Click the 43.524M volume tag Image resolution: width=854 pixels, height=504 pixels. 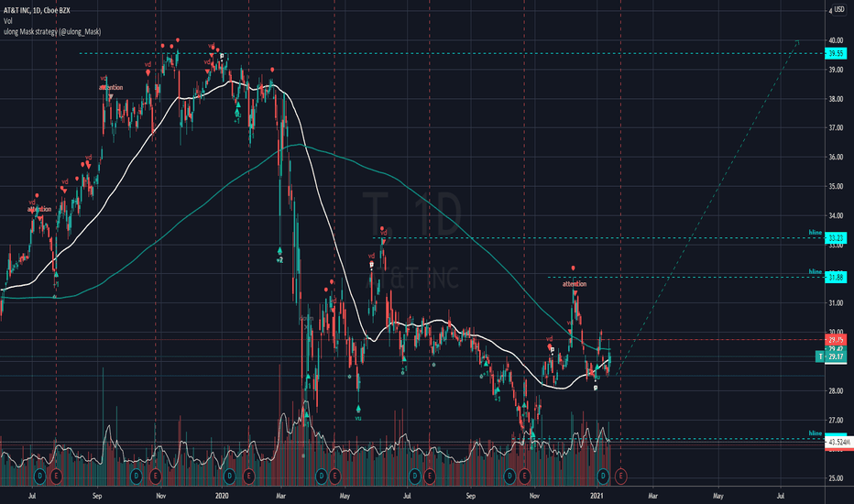838,442
